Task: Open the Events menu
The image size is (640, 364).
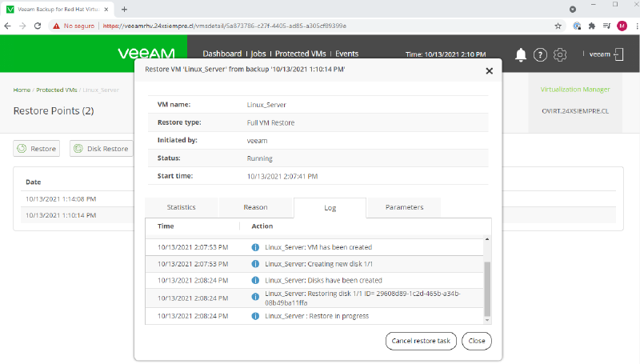Action: (x=347, y=54)
